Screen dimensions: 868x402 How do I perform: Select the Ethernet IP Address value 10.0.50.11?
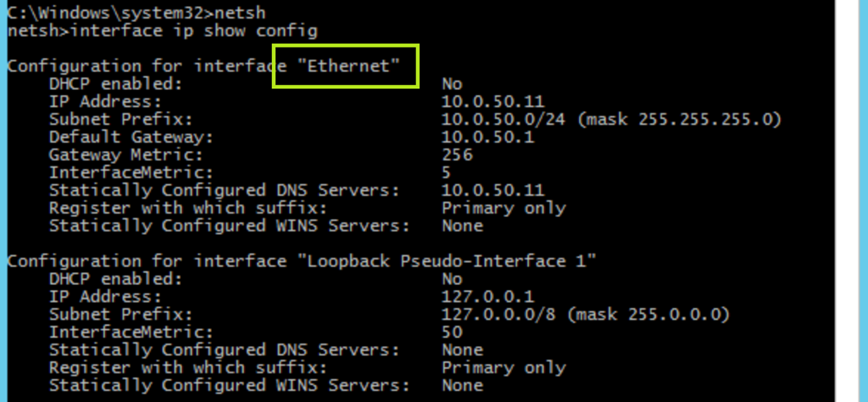[x=493, y=102]
